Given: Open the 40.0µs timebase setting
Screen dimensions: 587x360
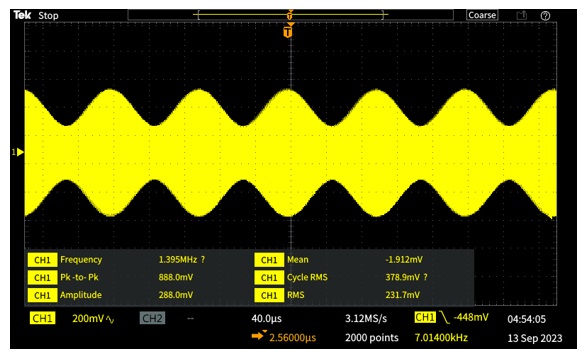Looking at the screenshot, I should (267, 319).
